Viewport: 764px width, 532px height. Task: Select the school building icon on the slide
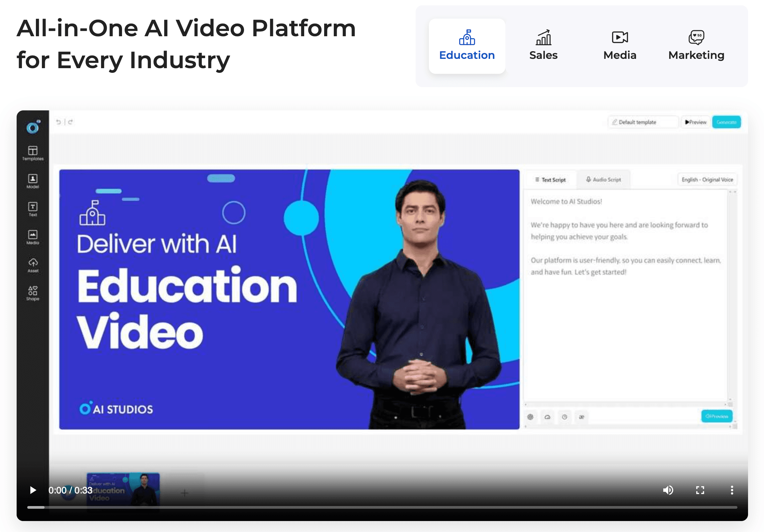click(92, 213)
